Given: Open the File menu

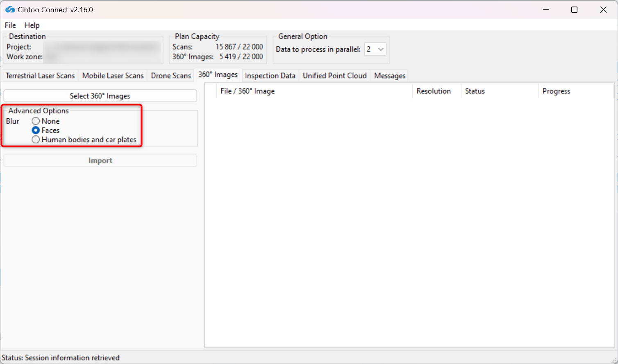Looking at the screenshot, I should coord(10,25).
